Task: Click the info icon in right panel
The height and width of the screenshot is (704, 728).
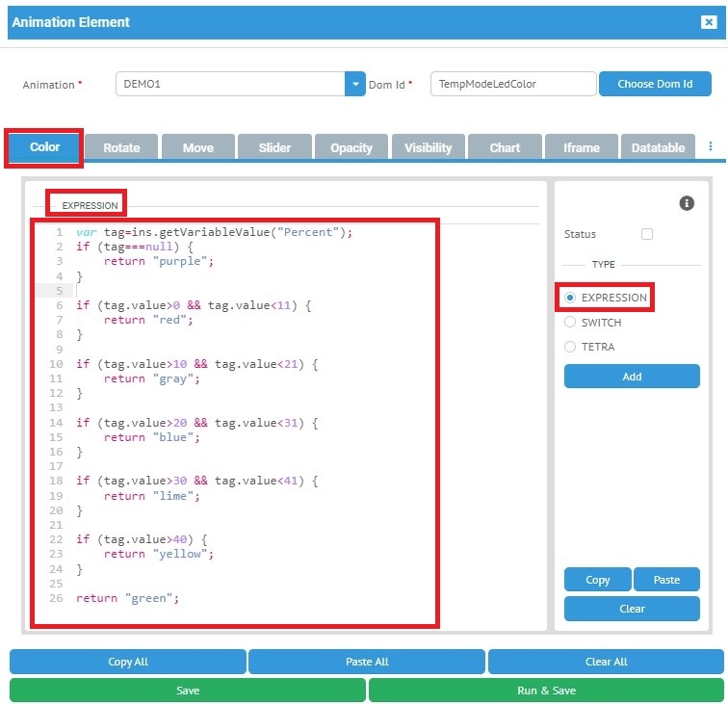Action: pyautogui.click(x=687, y=203)
